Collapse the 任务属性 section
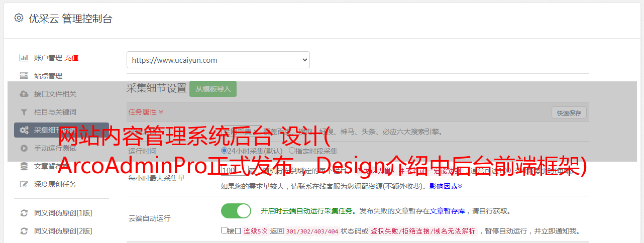 click(146, 112)
